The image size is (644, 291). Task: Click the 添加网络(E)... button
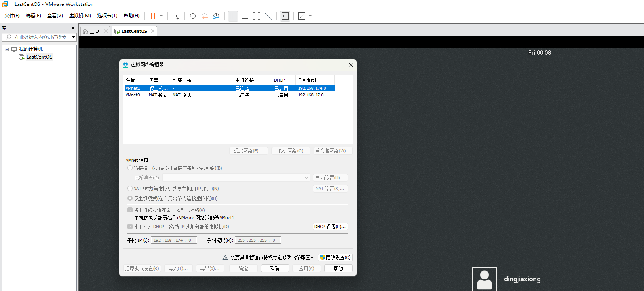(249, 151)
